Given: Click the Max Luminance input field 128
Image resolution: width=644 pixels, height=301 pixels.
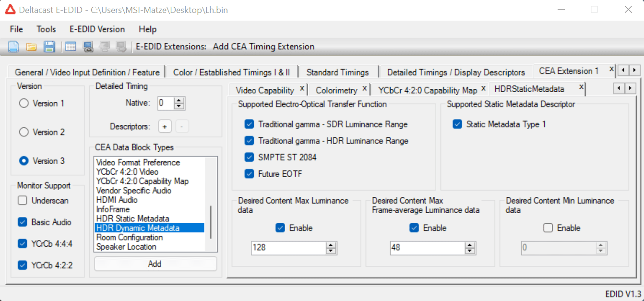Looking at the screenshot, I should pos(288,248).
